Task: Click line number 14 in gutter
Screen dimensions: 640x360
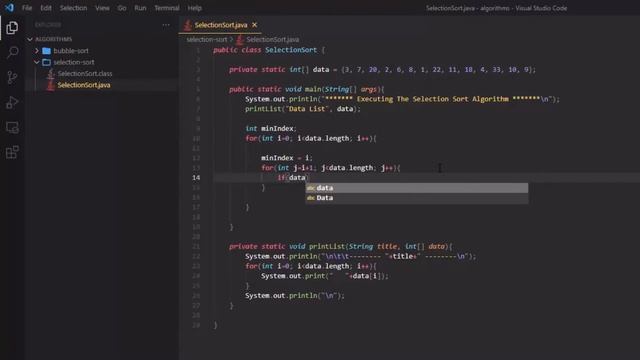Action: point(196,178)
